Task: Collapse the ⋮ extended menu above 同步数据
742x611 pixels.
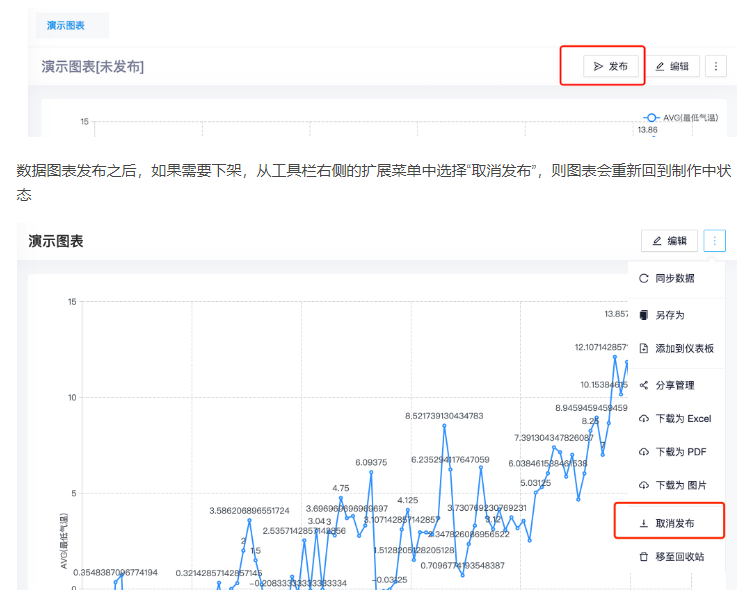Action: pyautogui.click(x=714, y=241)
